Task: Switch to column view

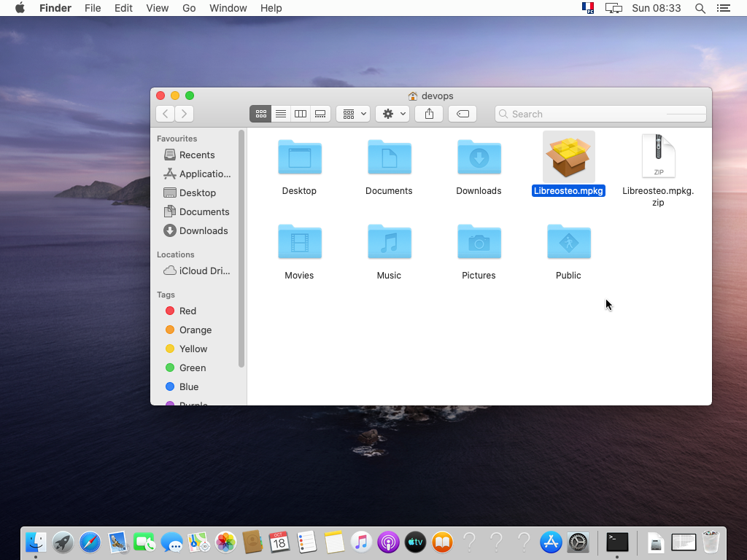Action: pos(301,114)
